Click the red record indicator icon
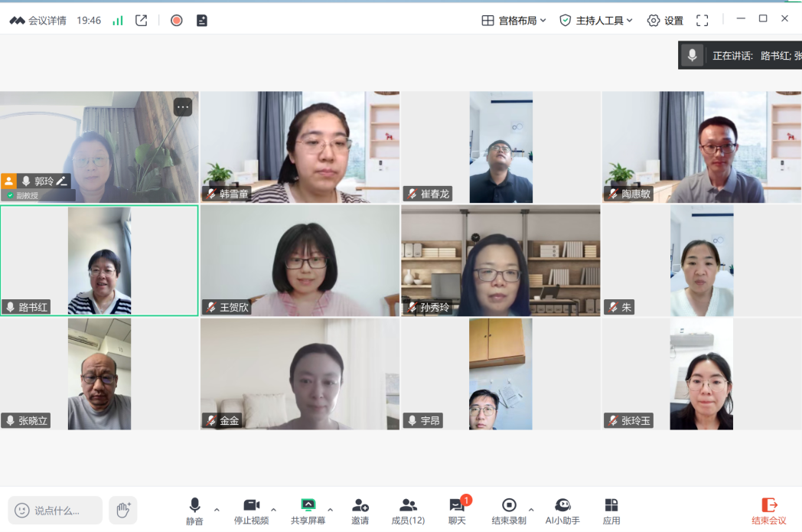802x532 pixels. (x=176, y=21)
